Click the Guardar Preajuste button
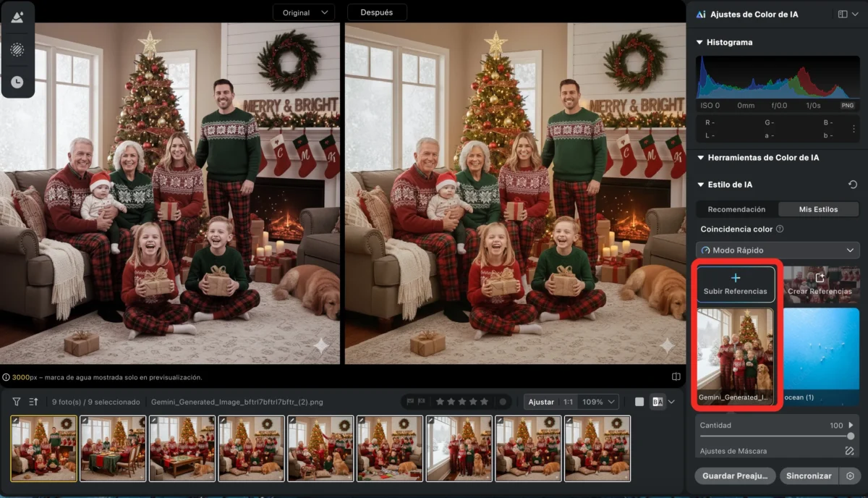Viewport: 868px width, 498px height. tap(735, 476)
